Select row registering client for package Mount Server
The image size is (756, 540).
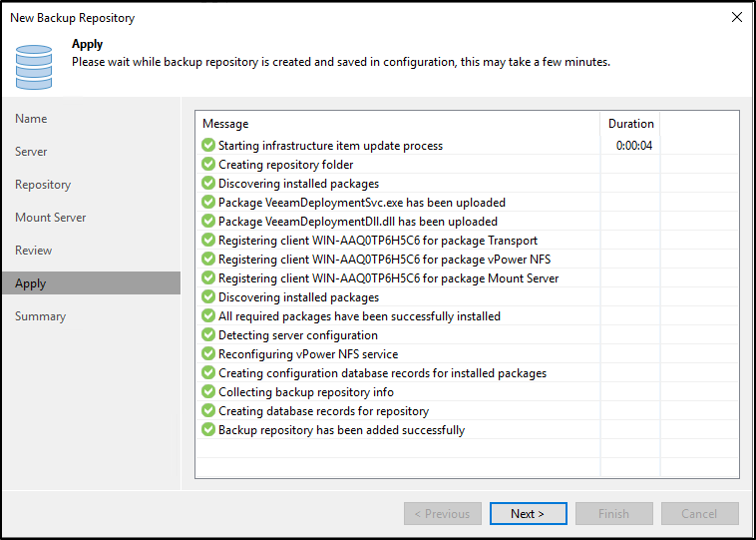coord(388,277)
